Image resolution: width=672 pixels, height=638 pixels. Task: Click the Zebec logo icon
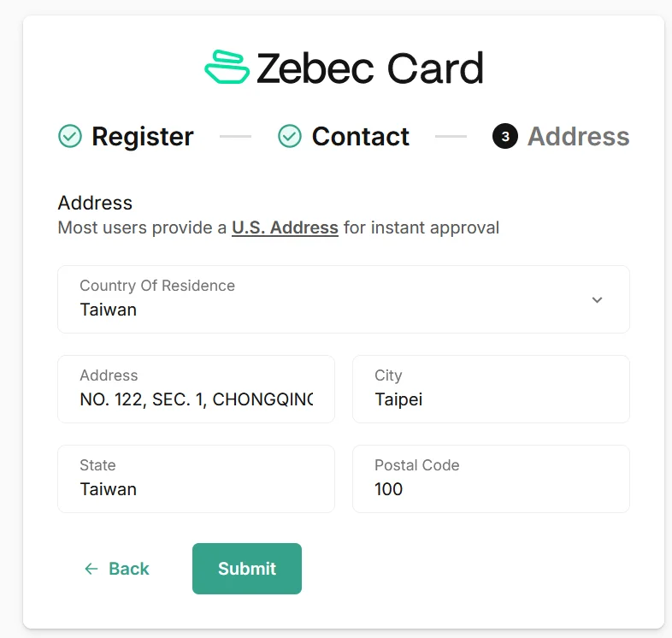click(x=227, y=68)
